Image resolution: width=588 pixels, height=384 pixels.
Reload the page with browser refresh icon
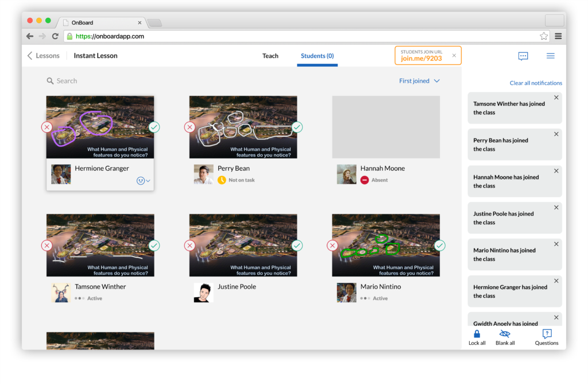55,36
